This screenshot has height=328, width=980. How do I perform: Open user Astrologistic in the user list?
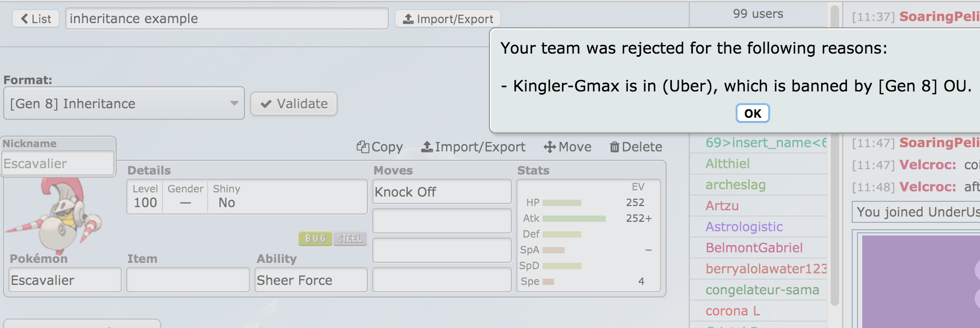point(744,227)
